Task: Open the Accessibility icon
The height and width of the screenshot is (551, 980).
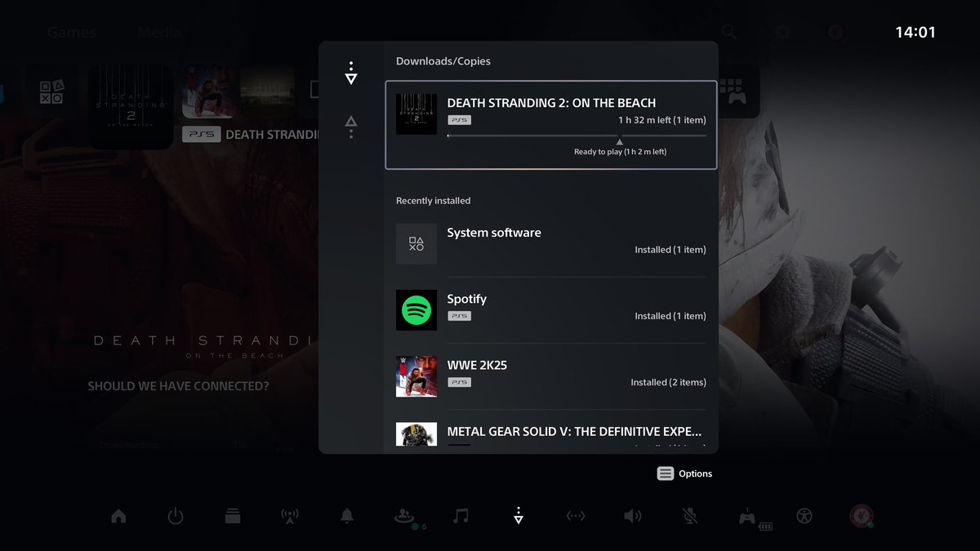Action: [804, 516]
